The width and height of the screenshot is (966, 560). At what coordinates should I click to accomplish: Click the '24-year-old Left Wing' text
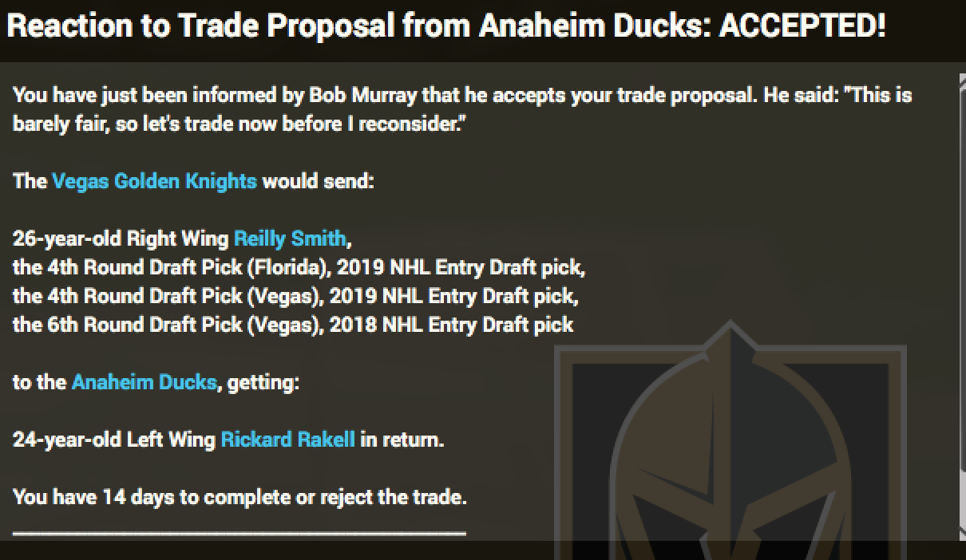point(114,440)
